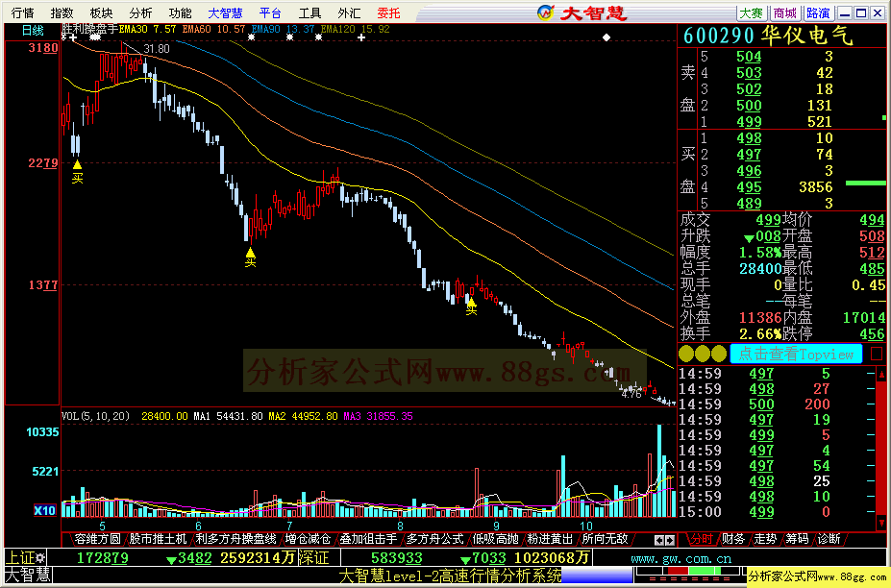891x588 pixels.
Task: Click the settings gear beside 上证
Action: pos(40,557)
